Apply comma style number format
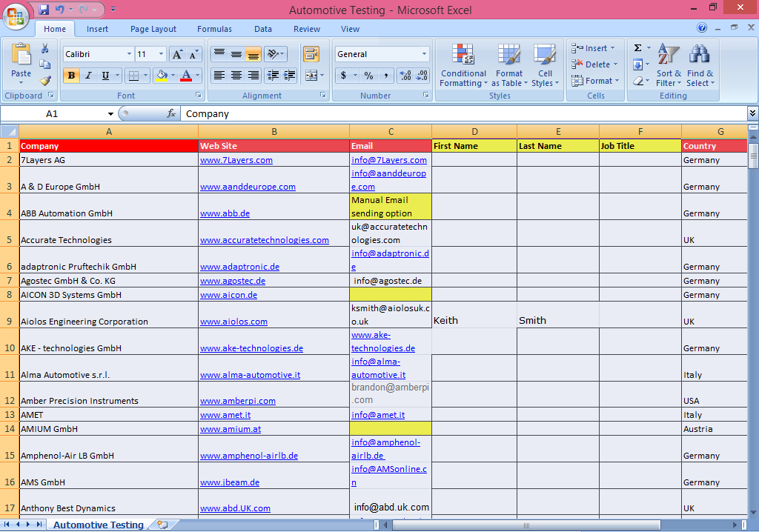759x532 pixels. pyautogui.click(x=385, y=75)
